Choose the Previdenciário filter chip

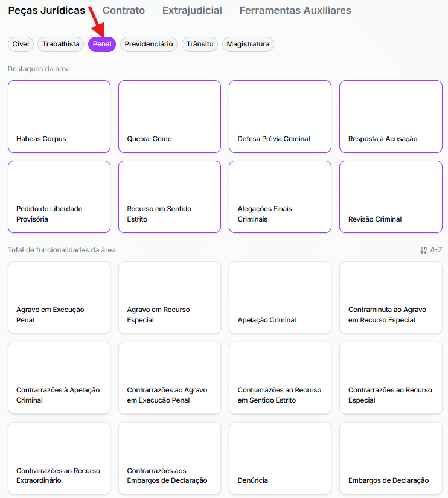pos(149,44)
